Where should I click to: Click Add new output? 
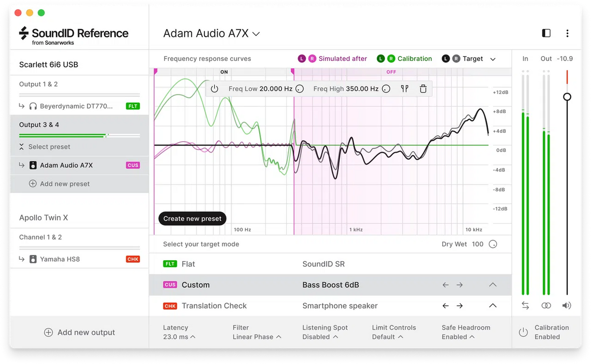point(79,332)
